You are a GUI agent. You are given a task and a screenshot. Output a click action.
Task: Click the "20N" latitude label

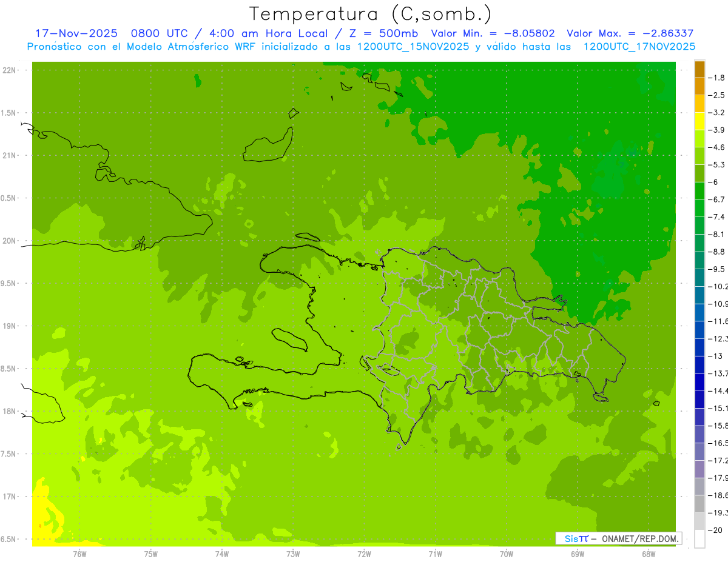pos(10,241)
